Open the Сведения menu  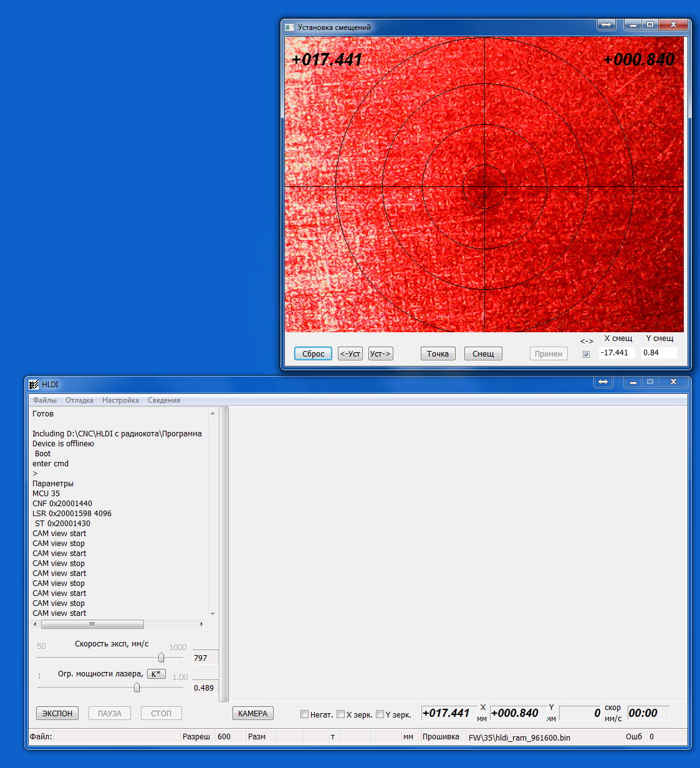164,400
